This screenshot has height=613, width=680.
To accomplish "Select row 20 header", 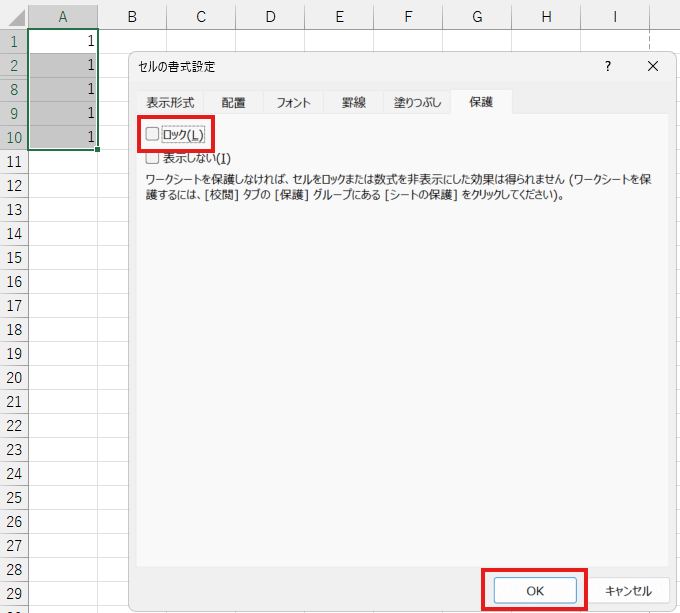I will (14, 378).
